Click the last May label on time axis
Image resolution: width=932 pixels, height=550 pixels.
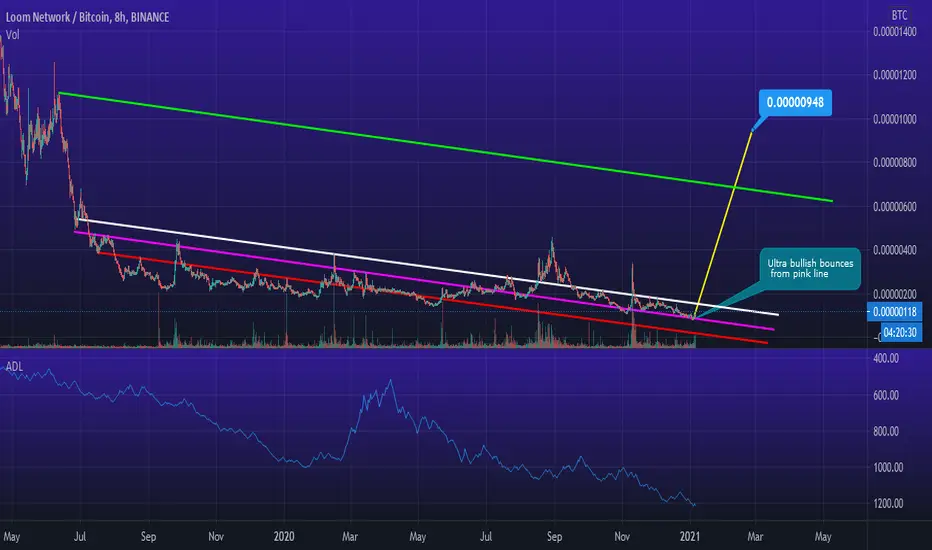pyautogui.click(x=823, y=536)
